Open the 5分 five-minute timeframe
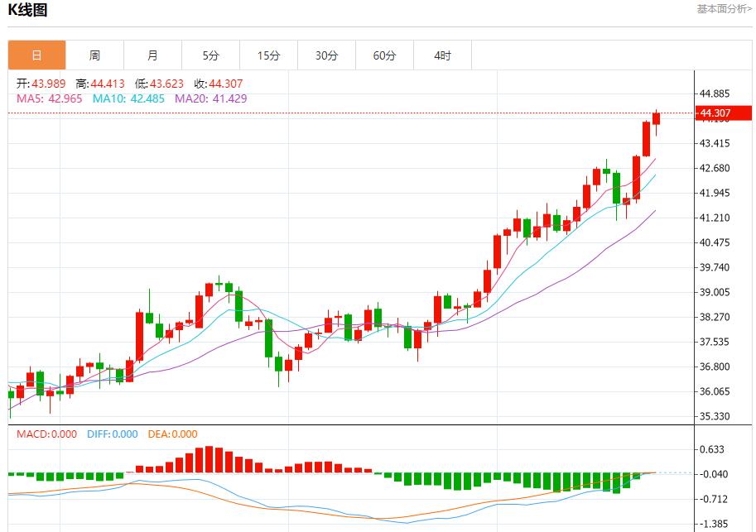 (210, 55)
